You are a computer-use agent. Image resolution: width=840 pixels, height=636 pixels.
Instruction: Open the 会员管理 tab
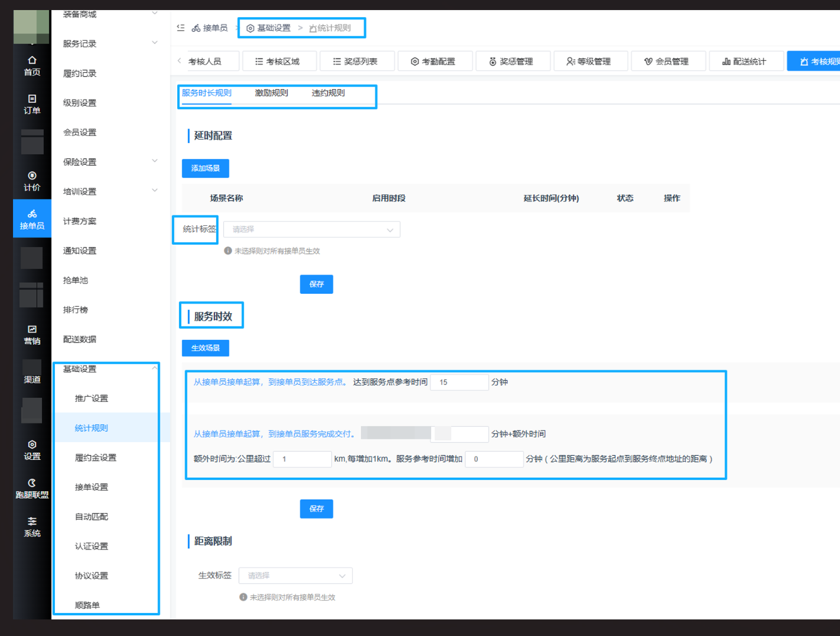click(x=669, y=61)
